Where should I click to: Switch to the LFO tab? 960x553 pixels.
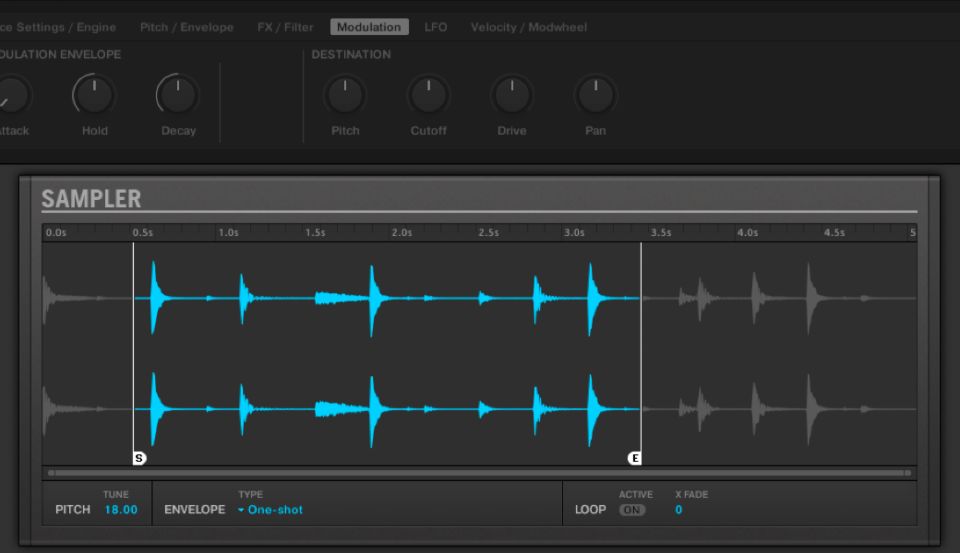tap(435, 27)
